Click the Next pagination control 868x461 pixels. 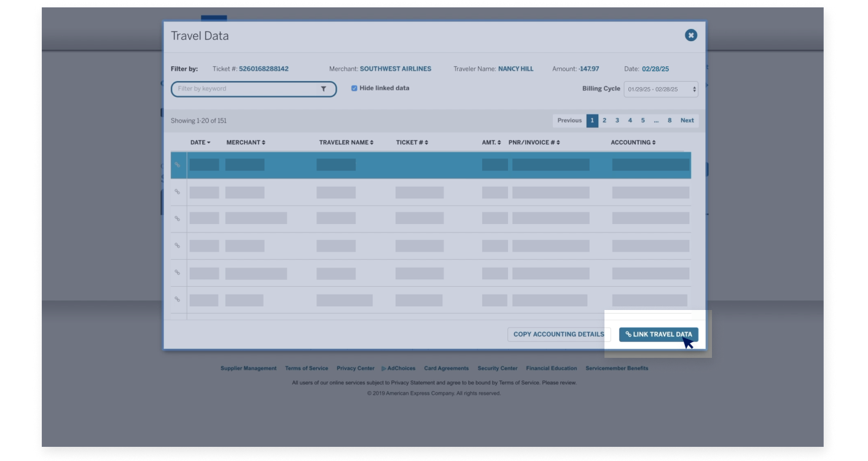(x=687, y=120)
